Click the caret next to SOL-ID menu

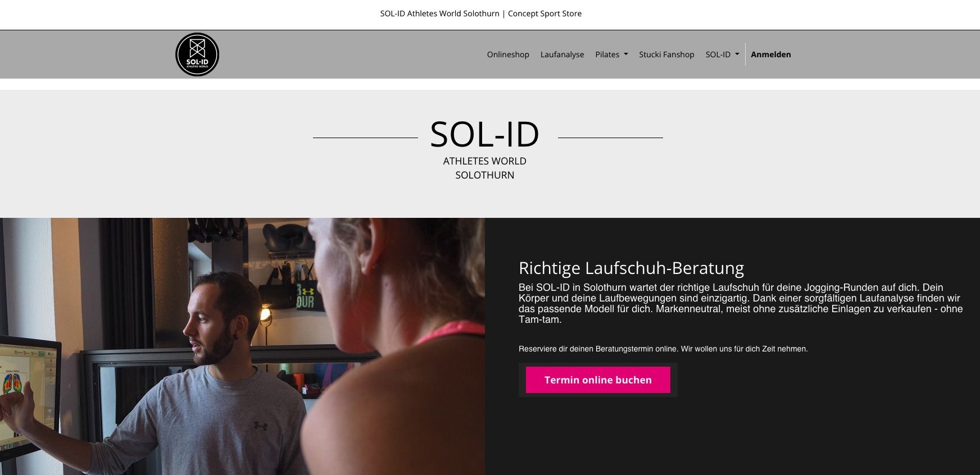737,54
